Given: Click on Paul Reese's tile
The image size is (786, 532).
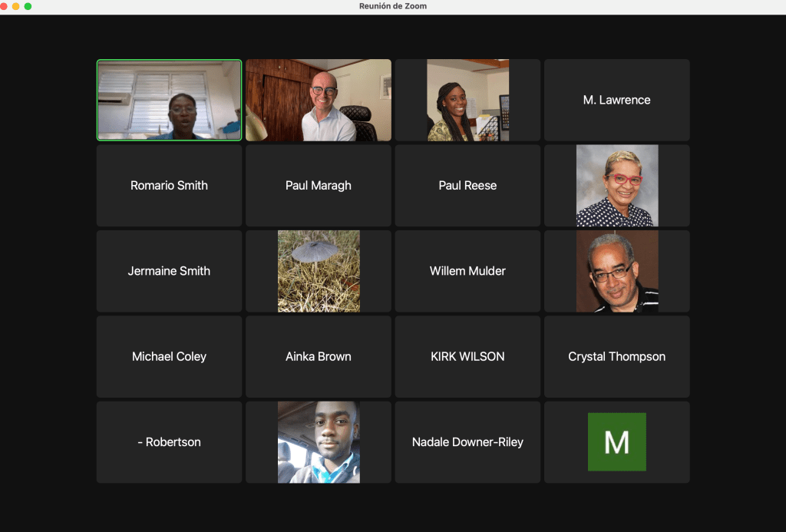Looking at the screenshot, I should click(467, 186).
